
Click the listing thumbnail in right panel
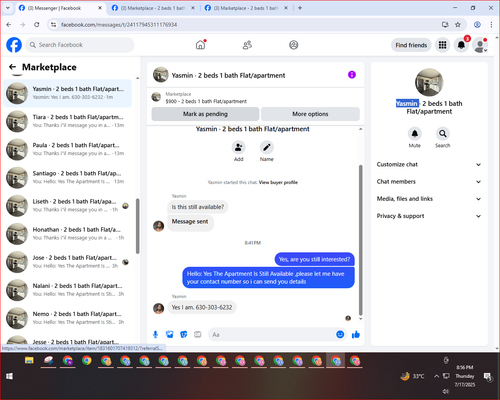[x=429, y=82]
